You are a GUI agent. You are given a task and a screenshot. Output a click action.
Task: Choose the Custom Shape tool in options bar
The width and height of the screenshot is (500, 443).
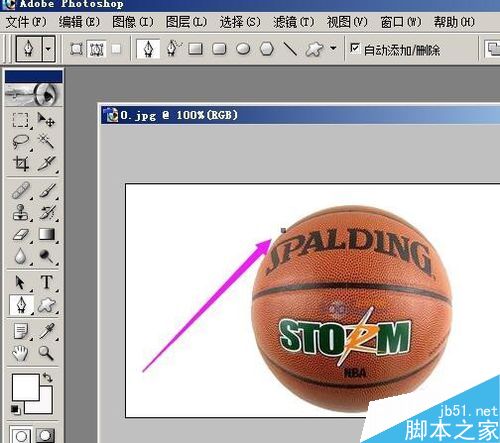[x=314, y=49]
